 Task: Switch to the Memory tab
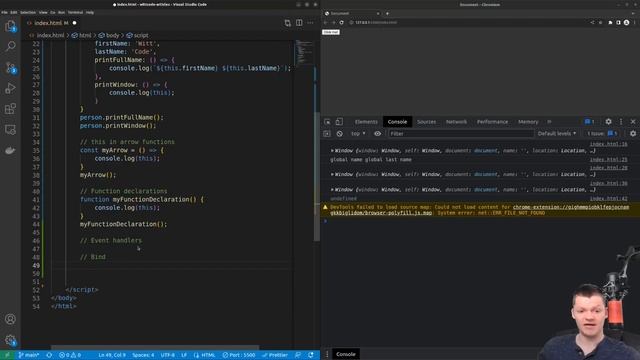coord(528,122)
